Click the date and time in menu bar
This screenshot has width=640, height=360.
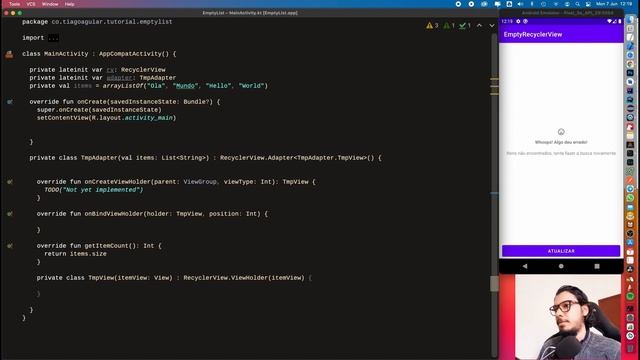click(614, 4)
